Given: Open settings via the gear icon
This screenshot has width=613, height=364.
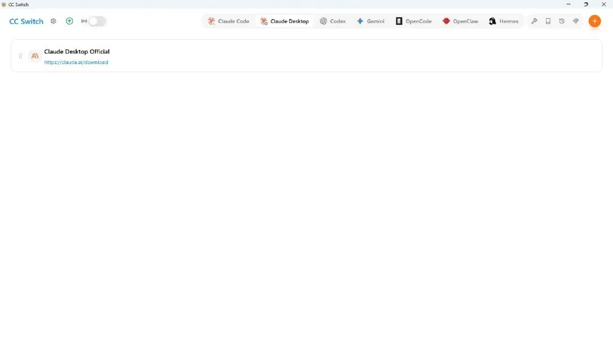Looking at the screenshot, I should pos(53,21).
